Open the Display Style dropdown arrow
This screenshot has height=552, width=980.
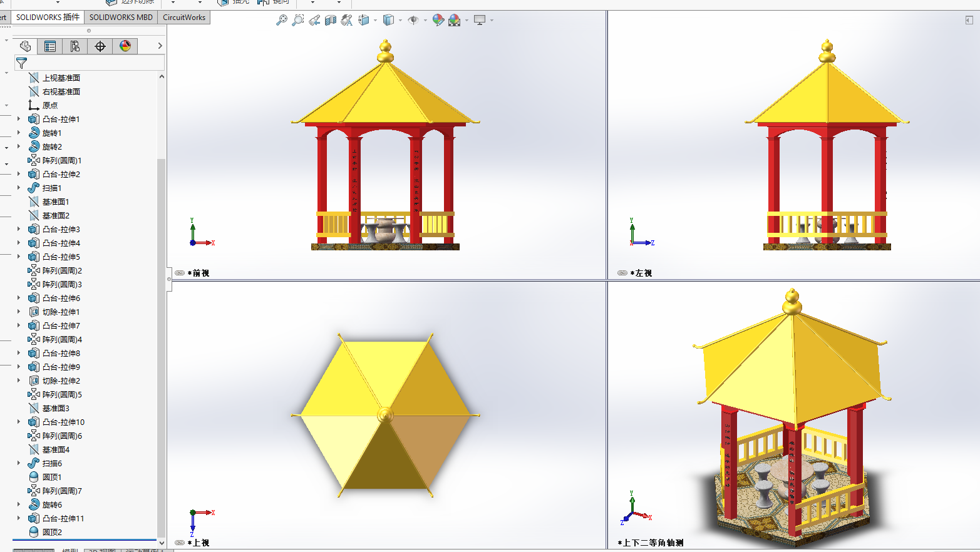coord(400,21)
